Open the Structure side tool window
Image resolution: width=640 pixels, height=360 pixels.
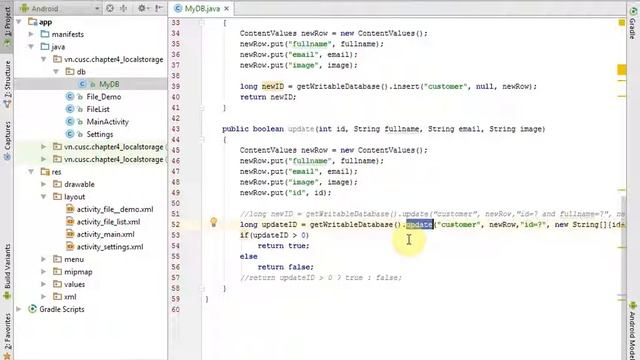click(7, 84)
